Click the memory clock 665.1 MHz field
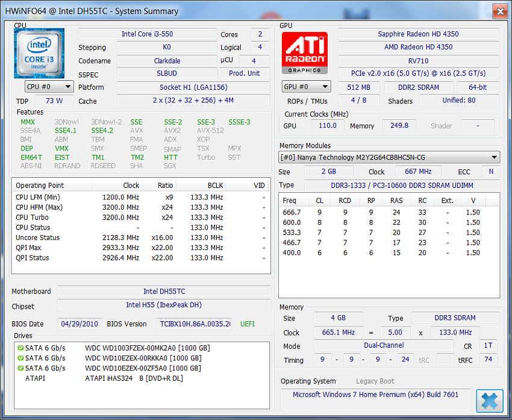Viewport: 512px width, 420px height. click(339, 333)
